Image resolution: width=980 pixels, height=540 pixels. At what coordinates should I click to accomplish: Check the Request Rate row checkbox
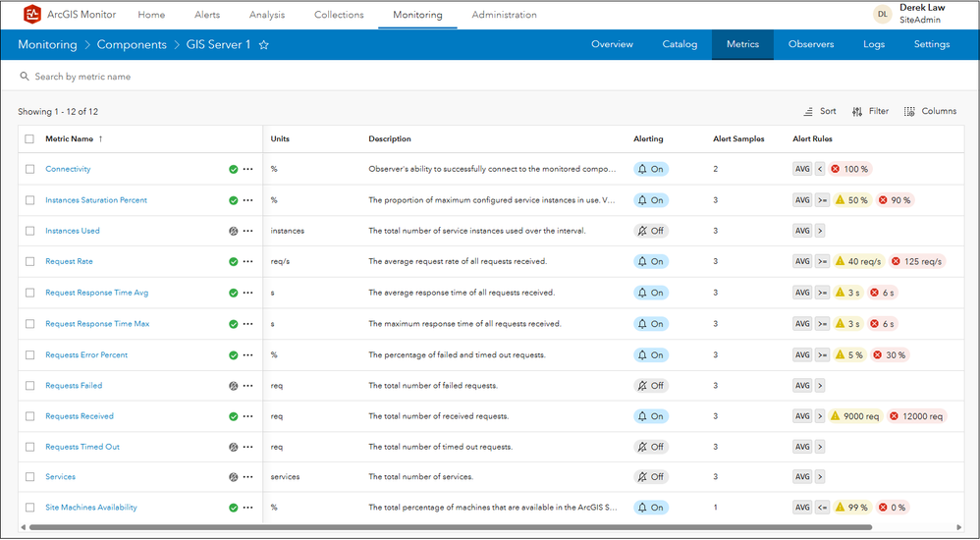click(x=29, y=262)
